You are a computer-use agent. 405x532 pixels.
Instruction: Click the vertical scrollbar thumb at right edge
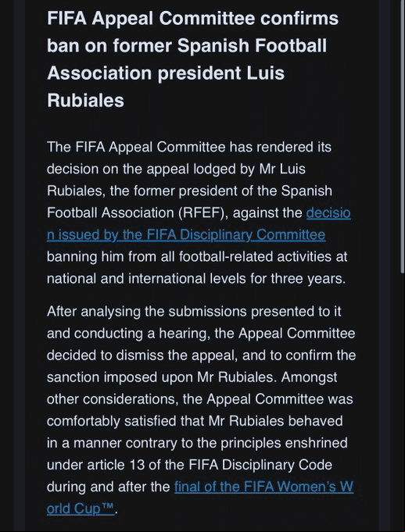[x=403, y=136]
